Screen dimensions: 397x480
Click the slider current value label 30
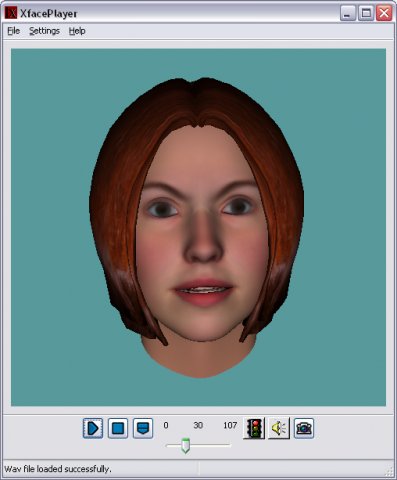[x=198, y=425]
